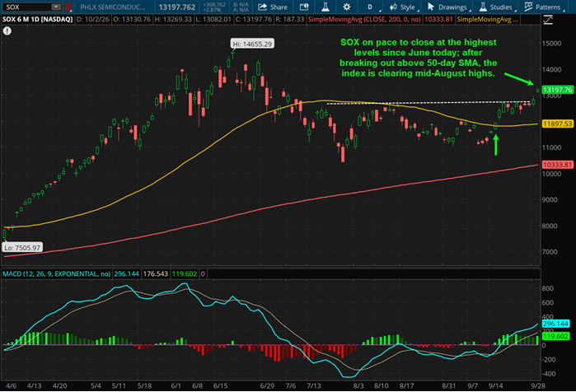This screenshot has height=392, width=576.
Task: Open the flask Edit Studies icon
Action: point(325,7)
